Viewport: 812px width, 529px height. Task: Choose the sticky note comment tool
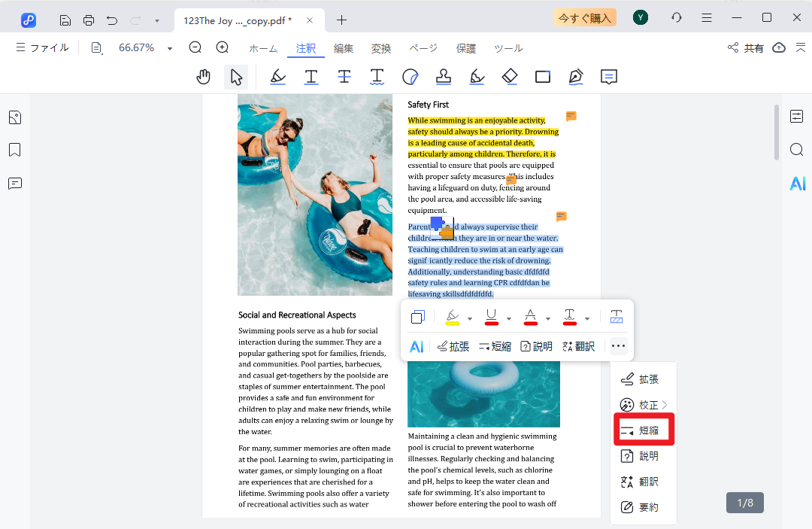[609, 77]
